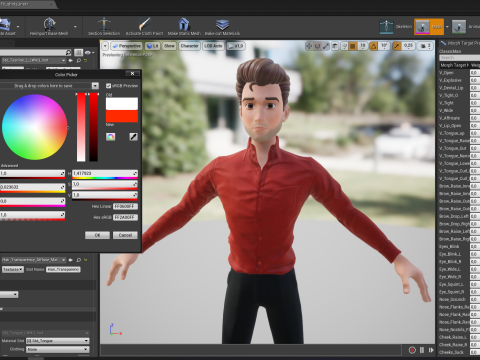This screenshot has height=360, width=480.
Task: Open the playback speed x1.0 dropdown
Action: pyautogui.click(x=236, y=46)
